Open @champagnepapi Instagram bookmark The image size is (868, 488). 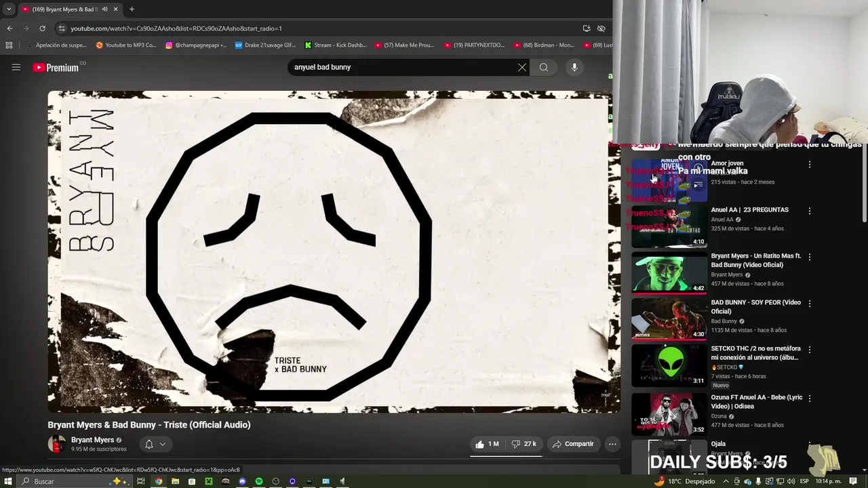pos(196,45)
